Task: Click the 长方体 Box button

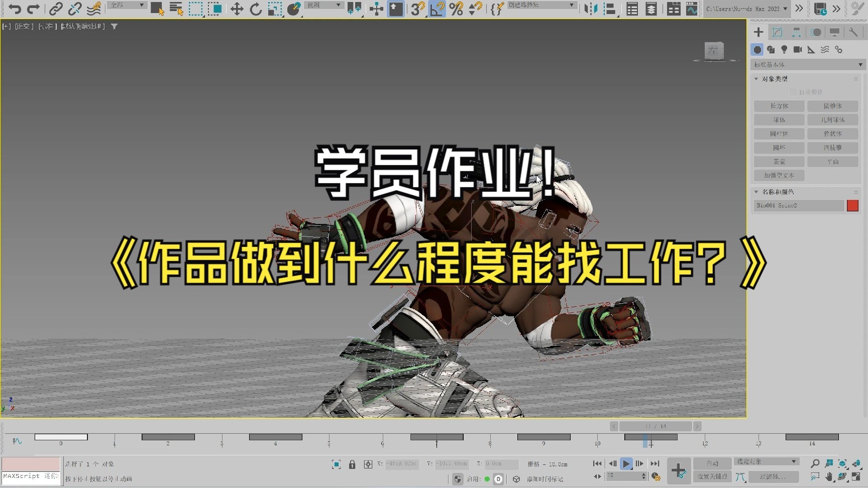Action: tap(779, 106)
